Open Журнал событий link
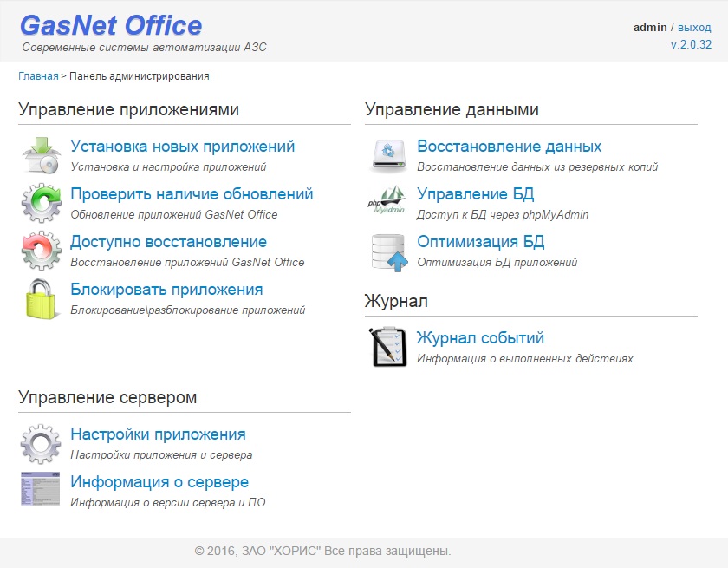 click(x=480, y=337)
